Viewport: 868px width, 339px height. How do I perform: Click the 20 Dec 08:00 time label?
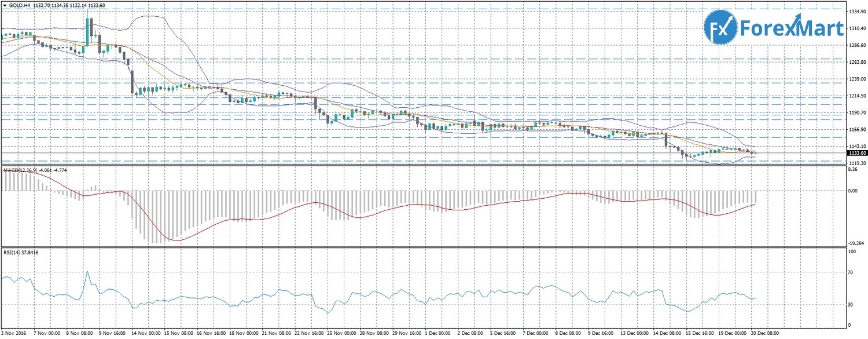[x=765, y=334]
